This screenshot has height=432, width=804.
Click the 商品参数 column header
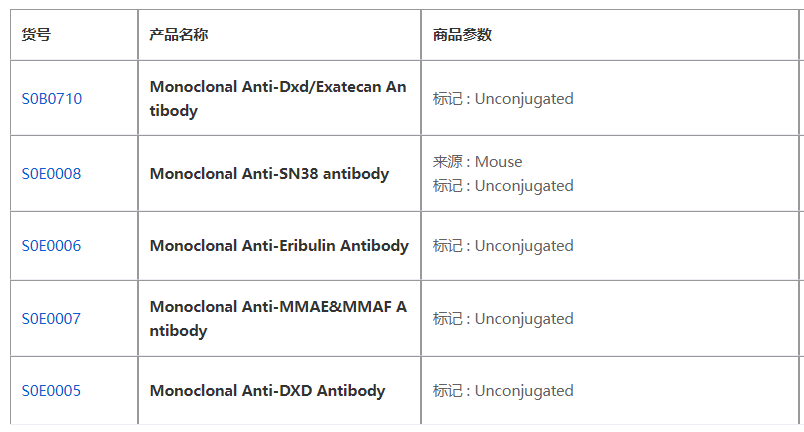[462, 35]
